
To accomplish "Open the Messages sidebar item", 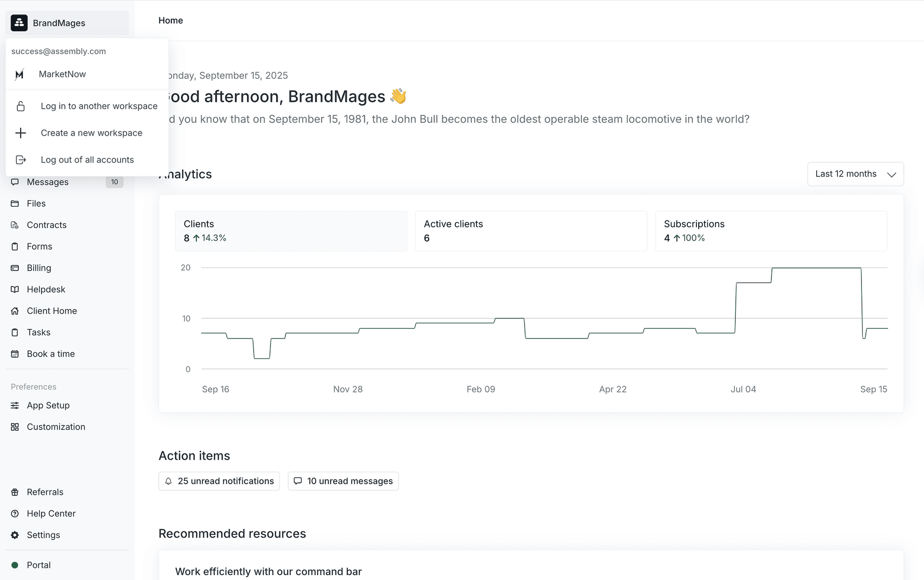I will tap(48, 182).
